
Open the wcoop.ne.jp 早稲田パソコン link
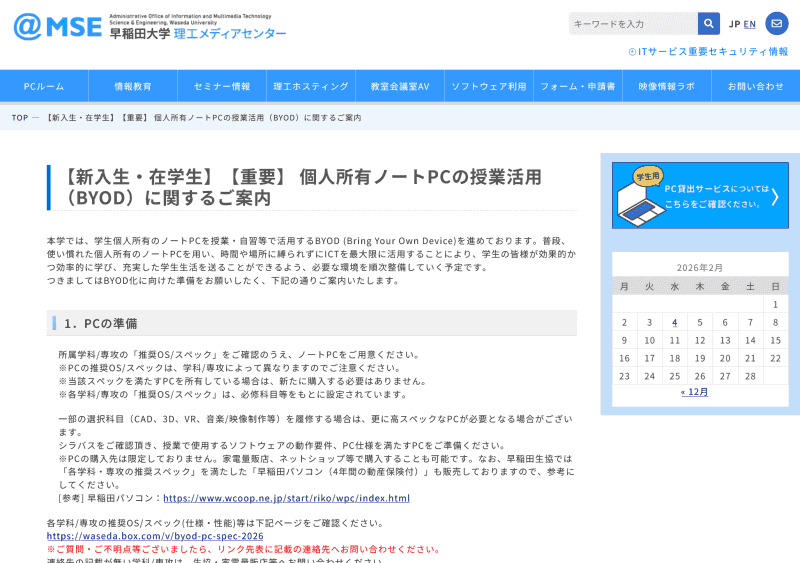click(x=286, y=498)
